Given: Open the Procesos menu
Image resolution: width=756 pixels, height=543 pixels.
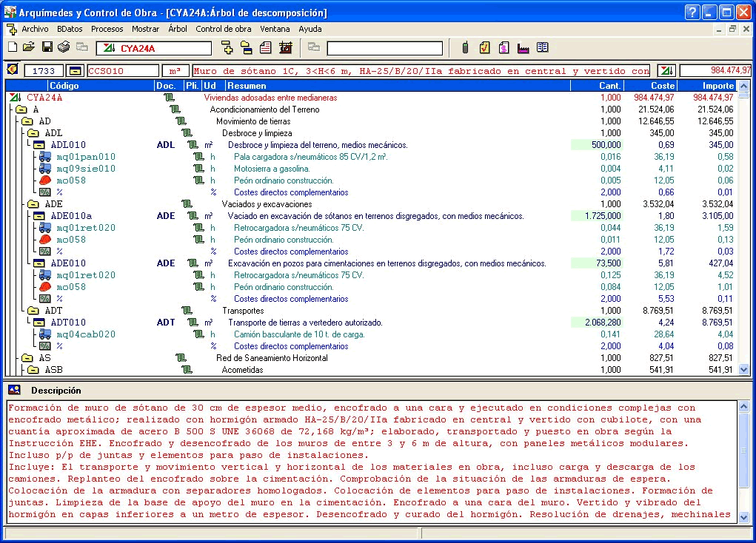Looking at the screenshot, I should 107,29.
